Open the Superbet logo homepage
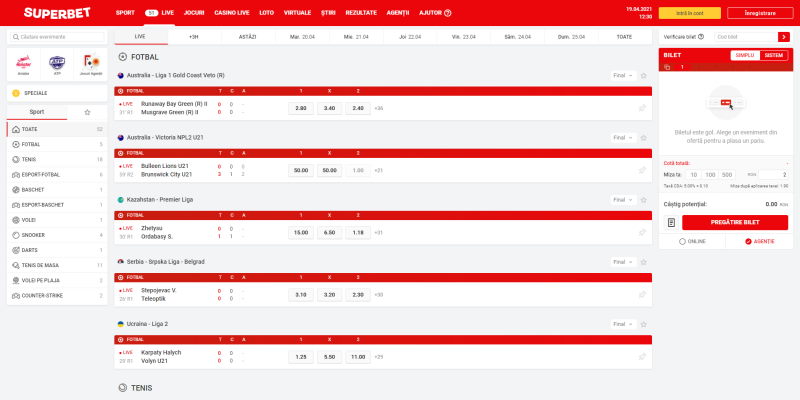This screenshot has height=400, width=800. click(57, 13)
